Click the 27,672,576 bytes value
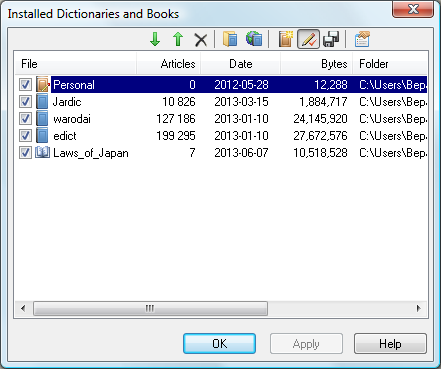The width and height of the screenshot is (441, 369). pyautogui.click(x=320, y=136)
